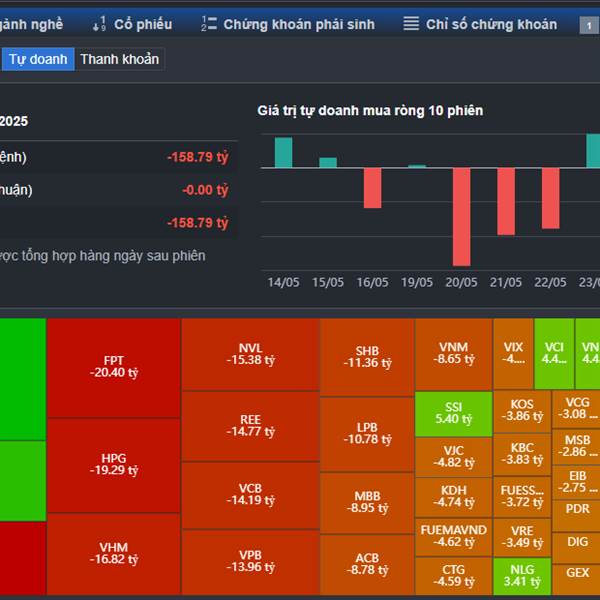Viewport: 600px width, 600px height.
Task: Click the VNM -8.65 tỷ tile
Action: pos(453,354)
